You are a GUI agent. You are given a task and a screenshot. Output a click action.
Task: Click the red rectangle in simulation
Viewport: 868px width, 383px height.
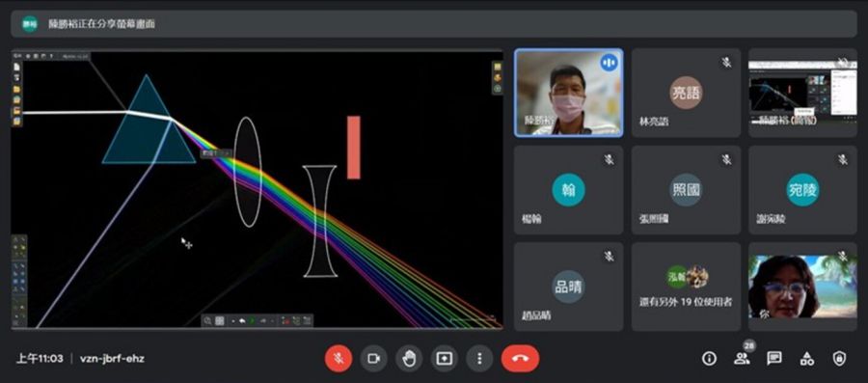point(354,148)
